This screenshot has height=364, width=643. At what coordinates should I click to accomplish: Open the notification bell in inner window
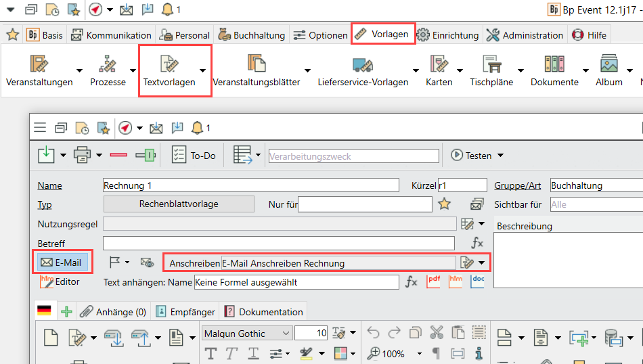click(198, 127)
